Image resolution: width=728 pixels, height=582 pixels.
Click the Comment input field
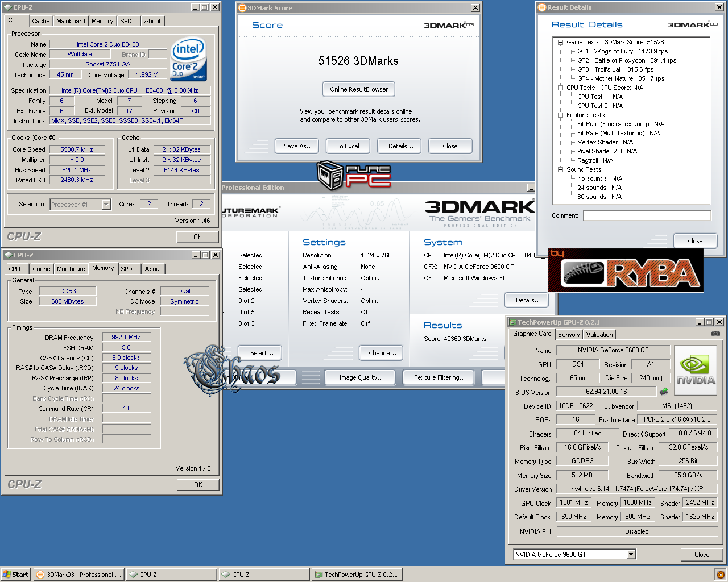(647, 215)
